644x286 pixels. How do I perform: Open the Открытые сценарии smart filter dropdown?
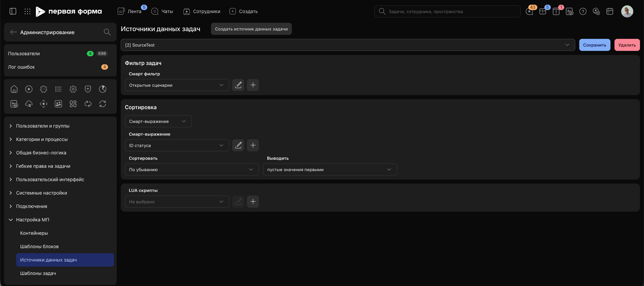pos(177,85)
